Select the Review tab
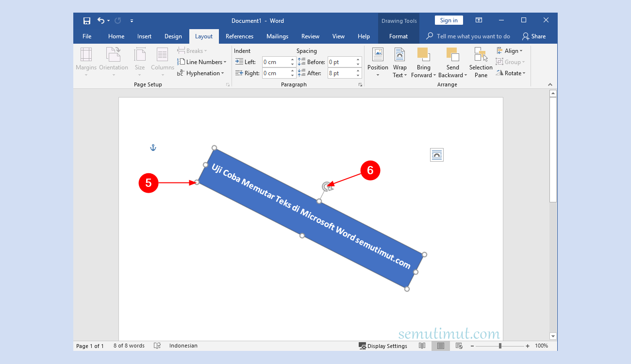631x364 pixels. pyautogui.click(x=310, y=36)
